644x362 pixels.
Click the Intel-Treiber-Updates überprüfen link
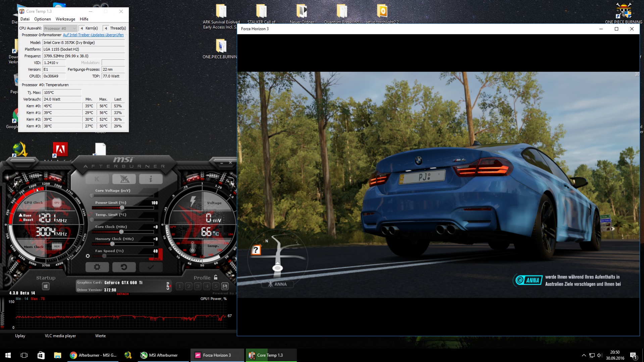pyautogui.click(x=93, y=35)
